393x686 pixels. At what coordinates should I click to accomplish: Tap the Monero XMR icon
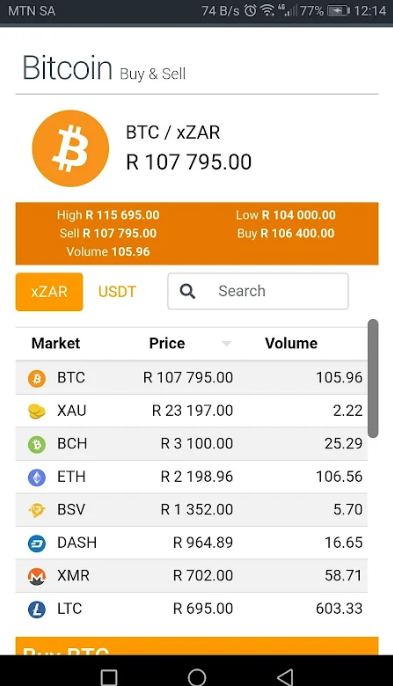37,576
